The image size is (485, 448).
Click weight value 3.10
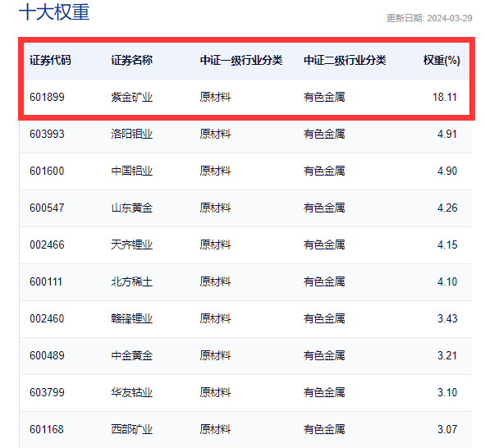point(447,392)
